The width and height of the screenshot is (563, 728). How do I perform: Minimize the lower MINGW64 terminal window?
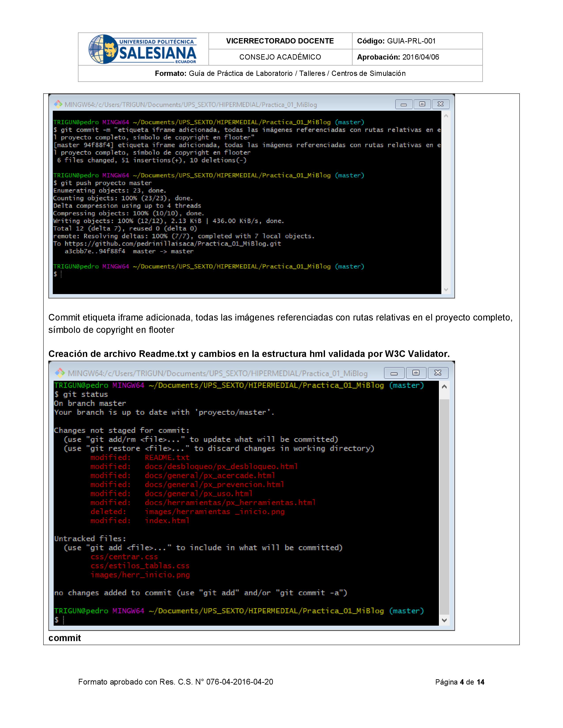coord(394,373)
